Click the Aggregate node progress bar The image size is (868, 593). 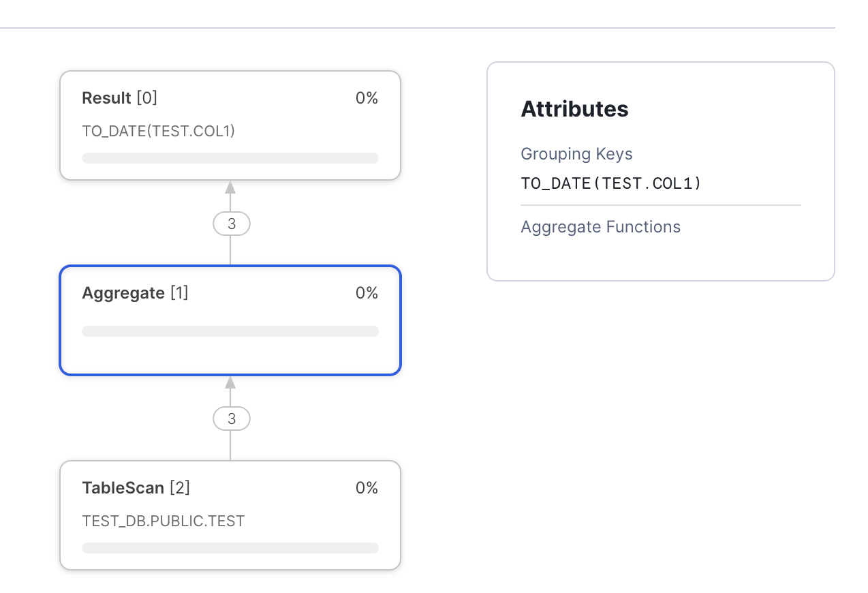click(230, 331)
